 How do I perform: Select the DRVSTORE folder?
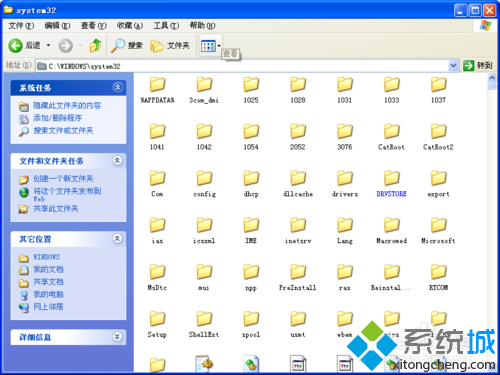pos(391,194)
